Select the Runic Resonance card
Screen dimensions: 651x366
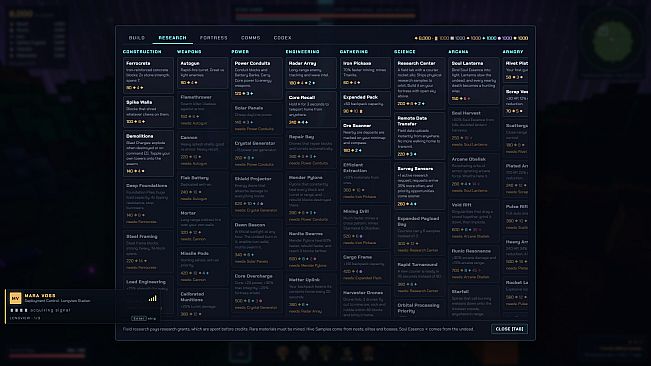pyautogui.click(x=473, y=264)
